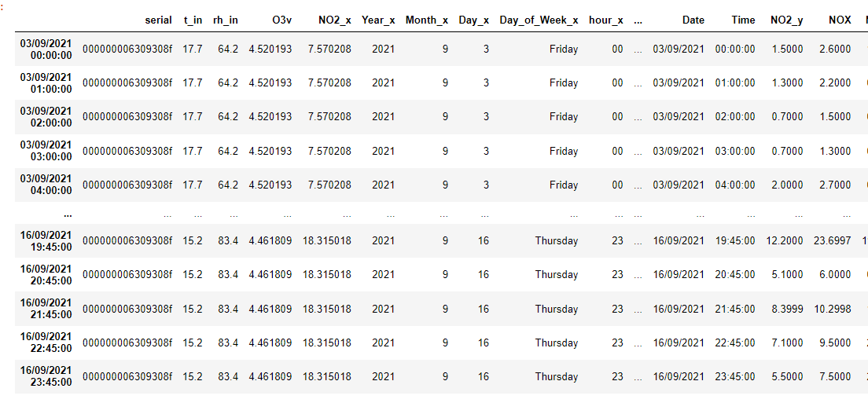Click NO2_x value 7.570208 in 01:00:00 row
The image size is (868, 403).
329,83
